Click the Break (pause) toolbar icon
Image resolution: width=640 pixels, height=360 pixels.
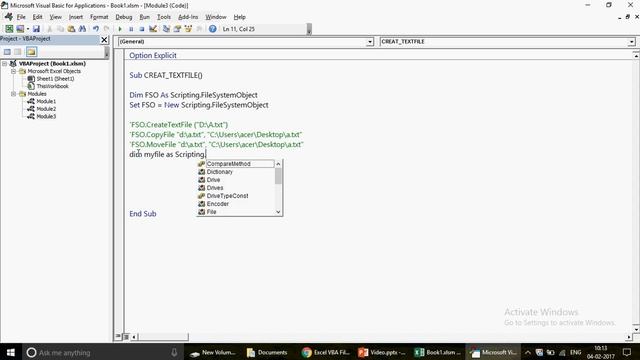(x=131, y=29)
